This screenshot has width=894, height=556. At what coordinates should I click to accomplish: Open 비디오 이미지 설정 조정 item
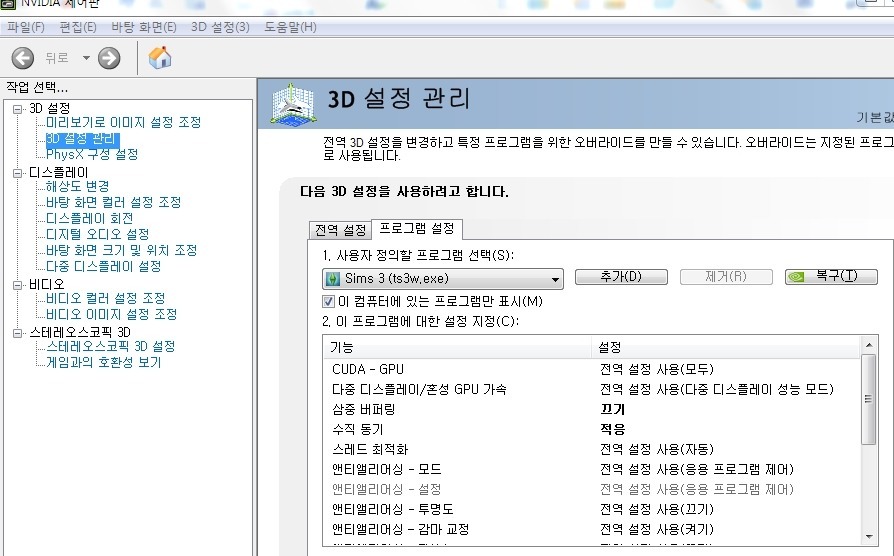[111, 314]
